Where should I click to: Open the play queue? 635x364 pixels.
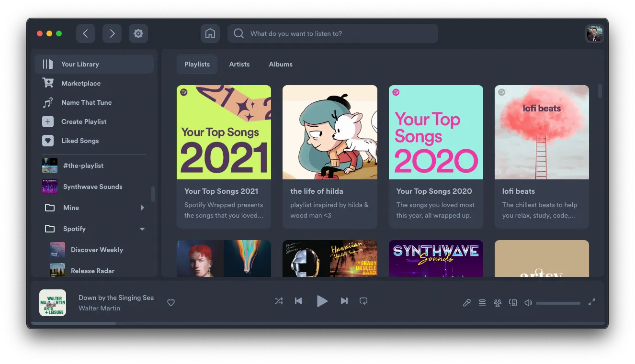coord(482,302)
